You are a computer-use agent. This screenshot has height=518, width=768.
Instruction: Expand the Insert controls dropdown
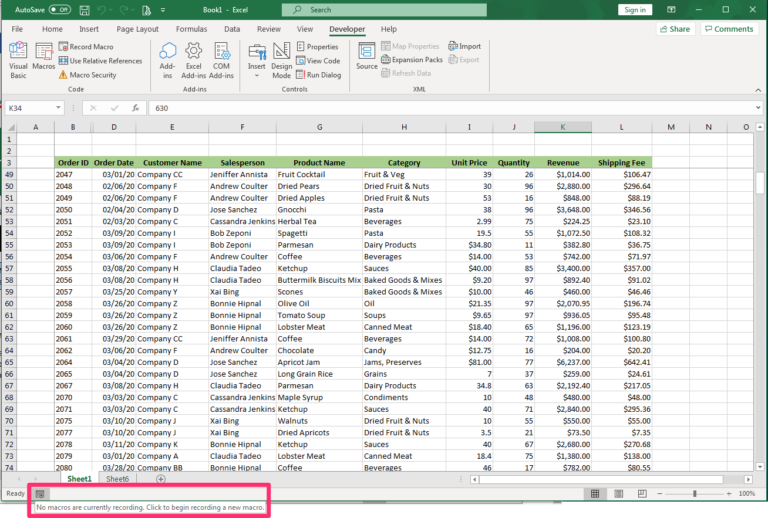(x=257, y=76)
